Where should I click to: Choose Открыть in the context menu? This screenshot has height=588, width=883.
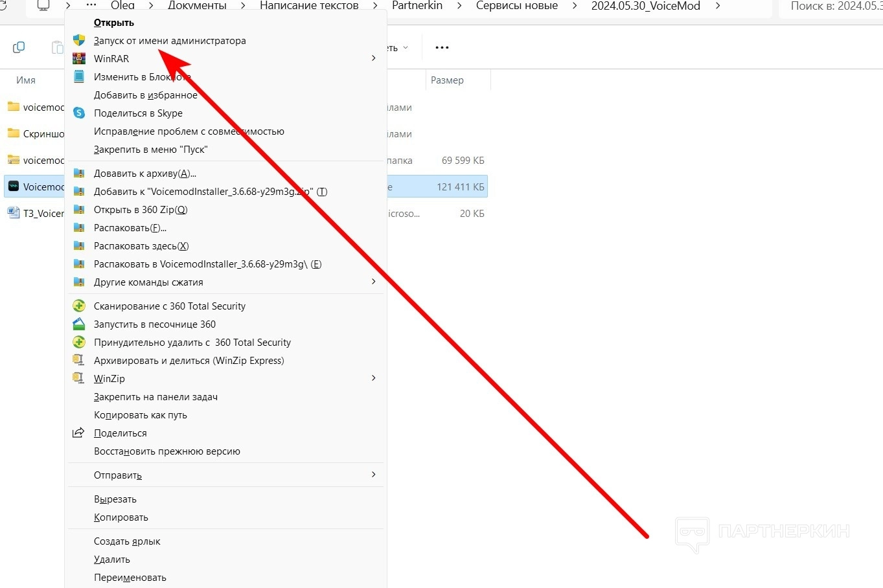tap(114, 23)
